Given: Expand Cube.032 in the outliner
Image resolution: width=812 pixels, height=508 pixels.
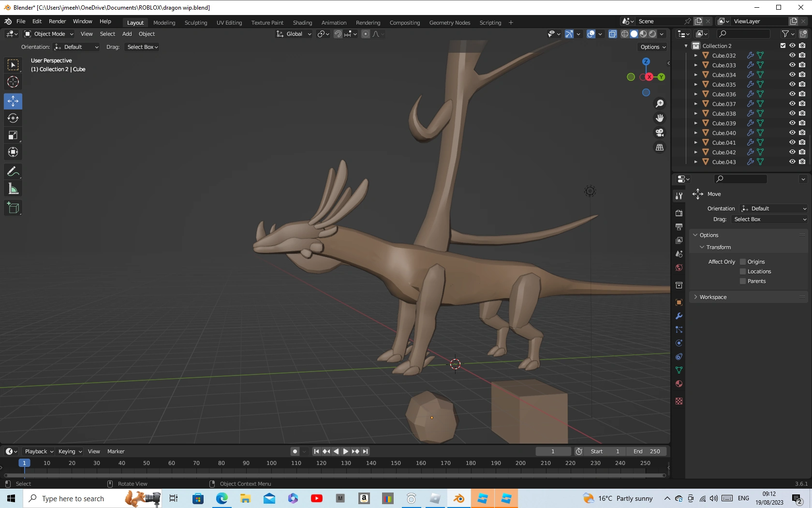Looking at the screenshot, I should [695, 56].
